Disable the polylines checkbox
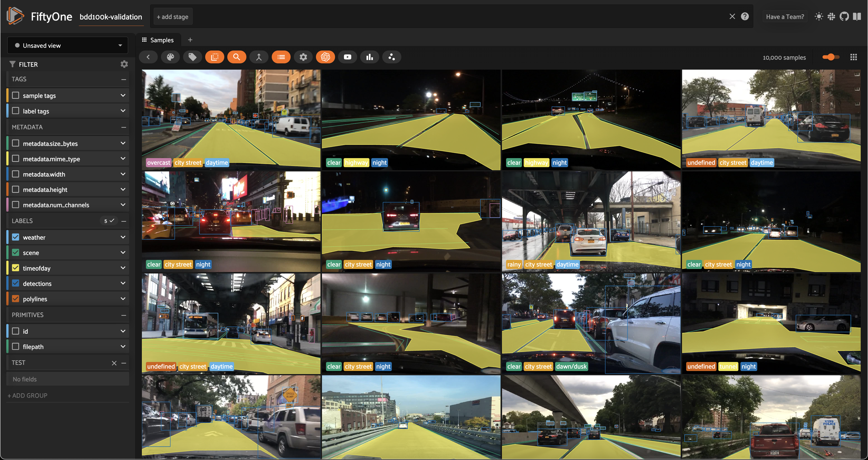Screen dimensions: 868x460 point(16,299)
